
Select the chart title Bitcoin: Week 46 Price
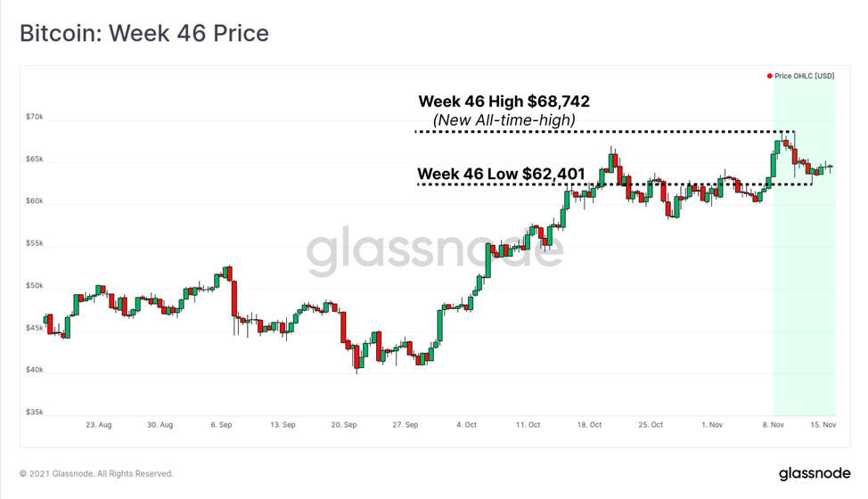pos(144,33)
